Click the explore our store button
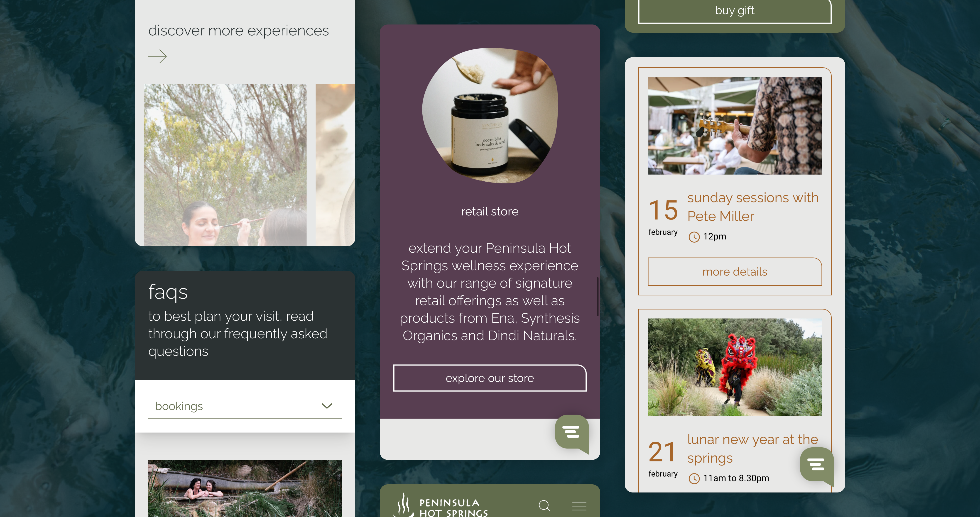980x517 pixels. coord(490,378)
